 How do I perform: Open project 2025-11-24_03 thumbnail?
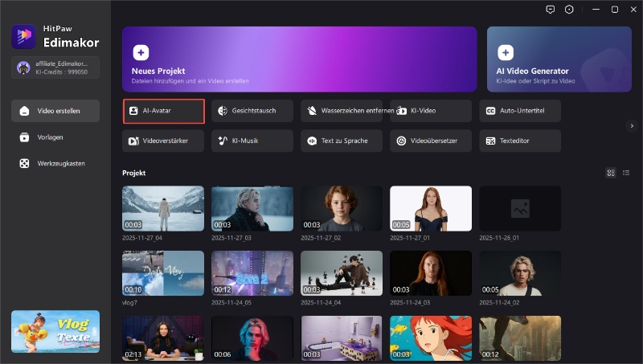431,273
